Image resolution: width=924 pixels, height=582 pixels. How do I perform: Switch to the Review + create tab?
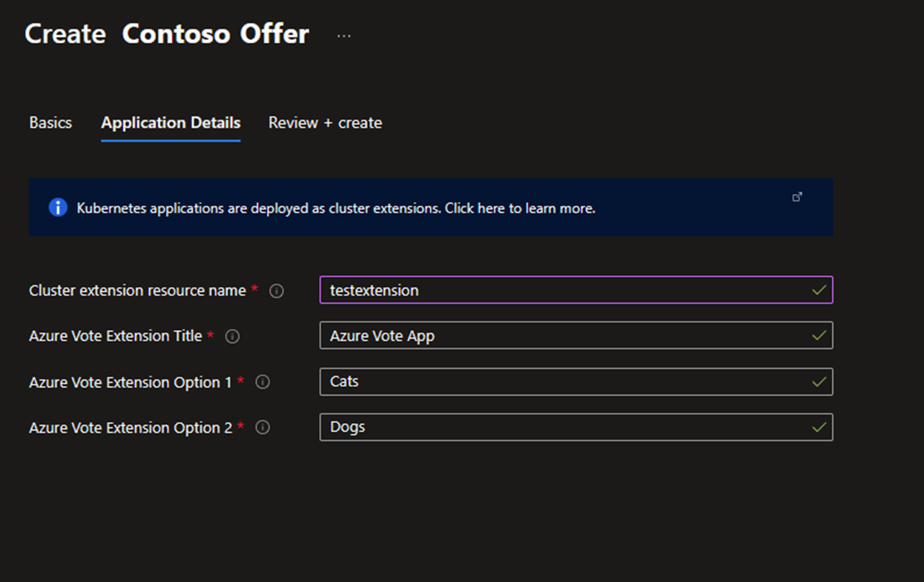pyautogui.click(x=325, y=123)
